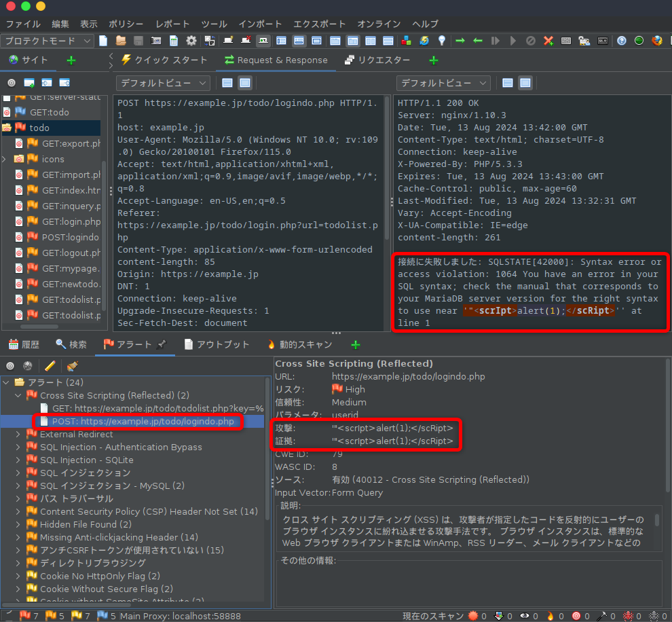Image resolution: width=672 pixels, height=622 pixels.
Task: Toggle the response split-view button in response panel
Action: (x=508, y=83)
